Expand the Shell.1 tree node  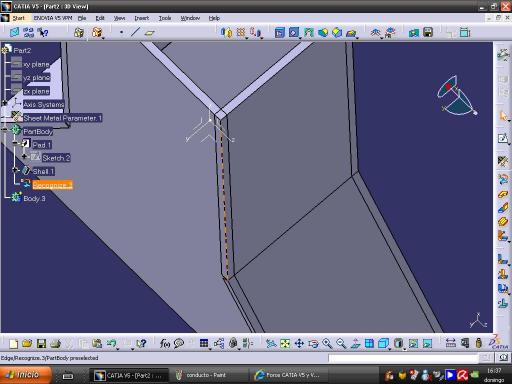point(15,170)
